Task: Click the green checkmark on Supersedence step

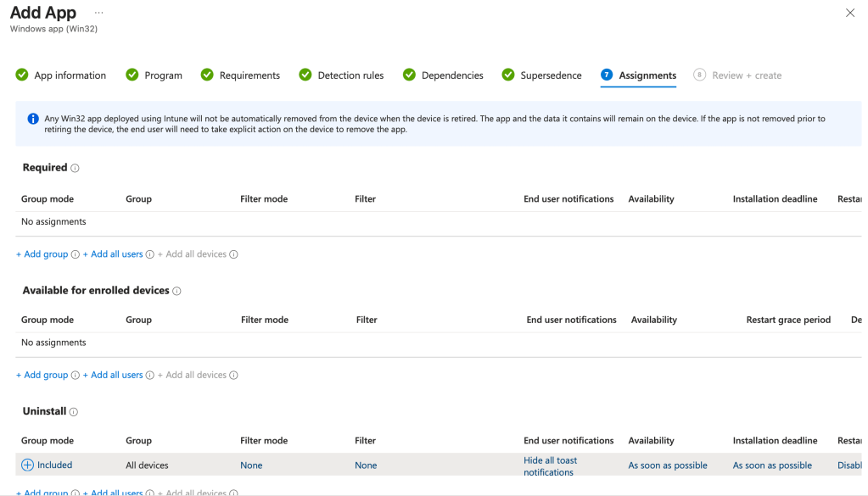Action: [507, 75]
